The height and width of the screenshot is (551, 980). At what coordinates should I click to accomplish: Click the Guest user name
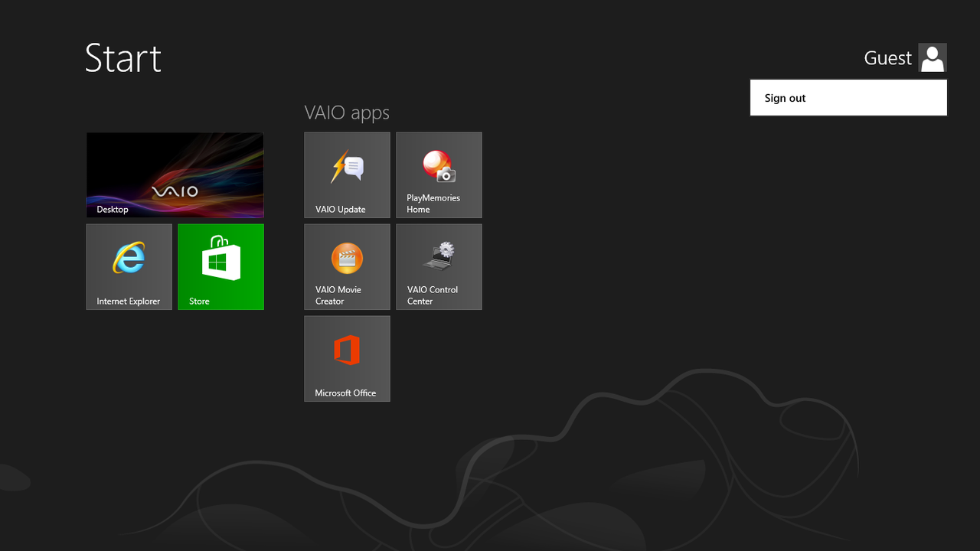(888, 58)
